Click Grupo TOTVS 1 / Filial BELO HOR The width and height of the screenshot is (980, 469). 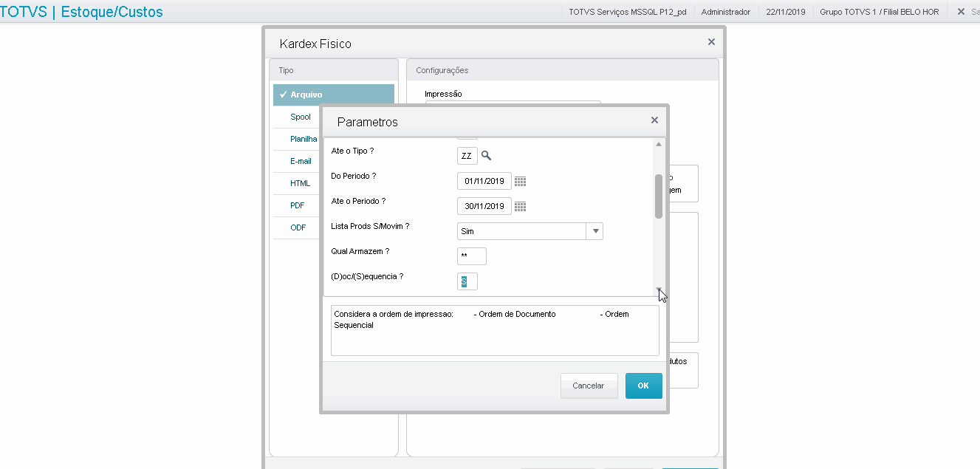pos(880,12)
